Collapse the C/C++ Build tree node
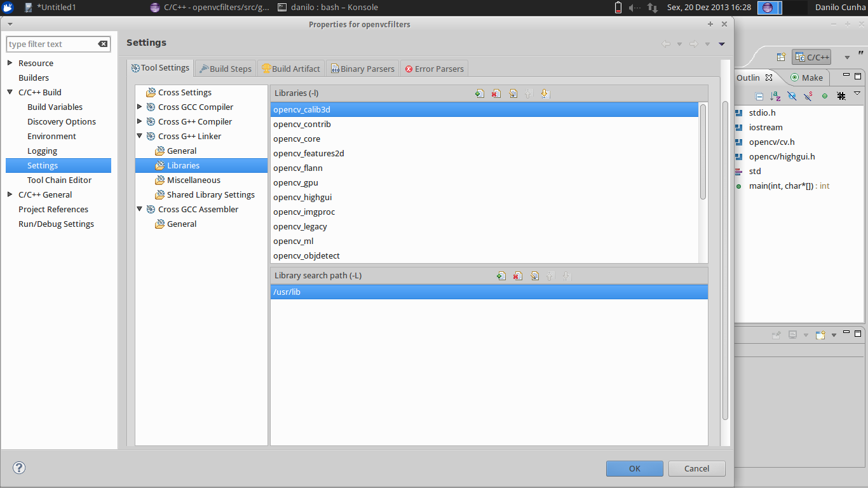 point(10,92)
